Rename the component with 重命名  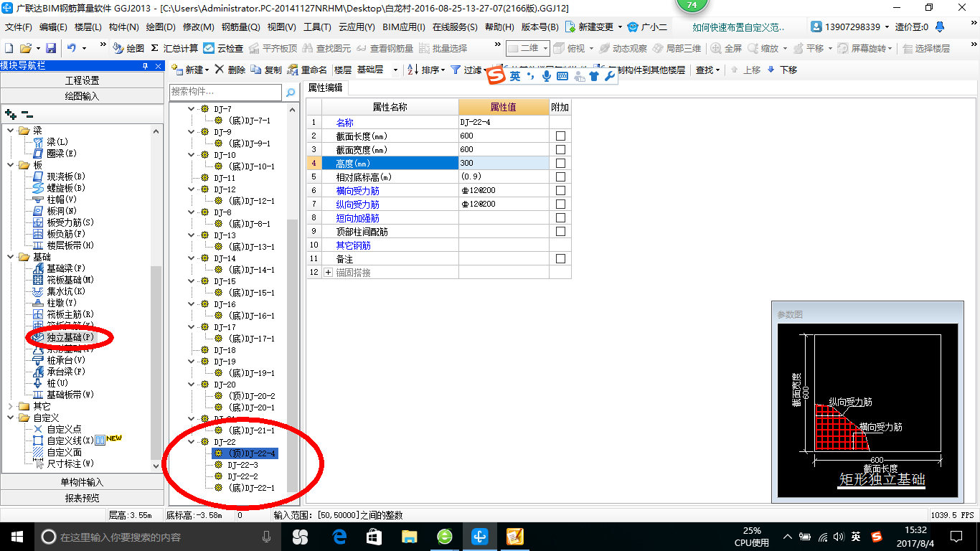click(x=307, y=70)
